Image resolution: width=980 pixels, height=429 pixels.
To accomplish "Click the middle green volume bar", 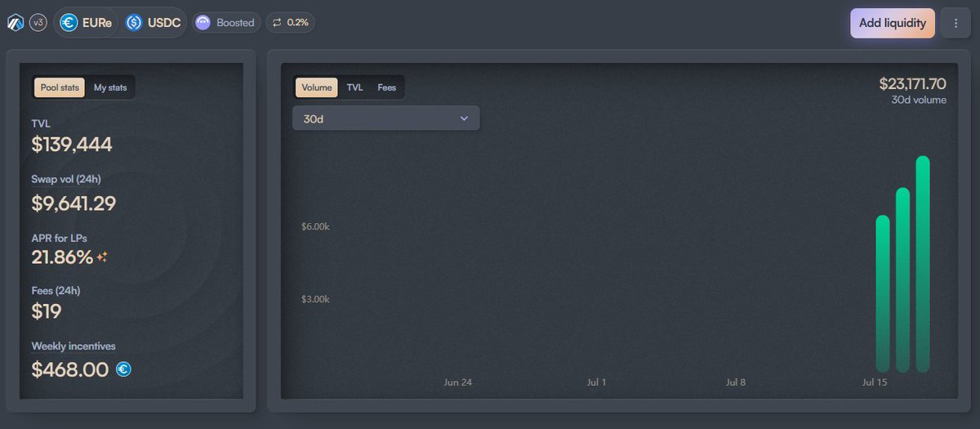I will click(902, 280).
